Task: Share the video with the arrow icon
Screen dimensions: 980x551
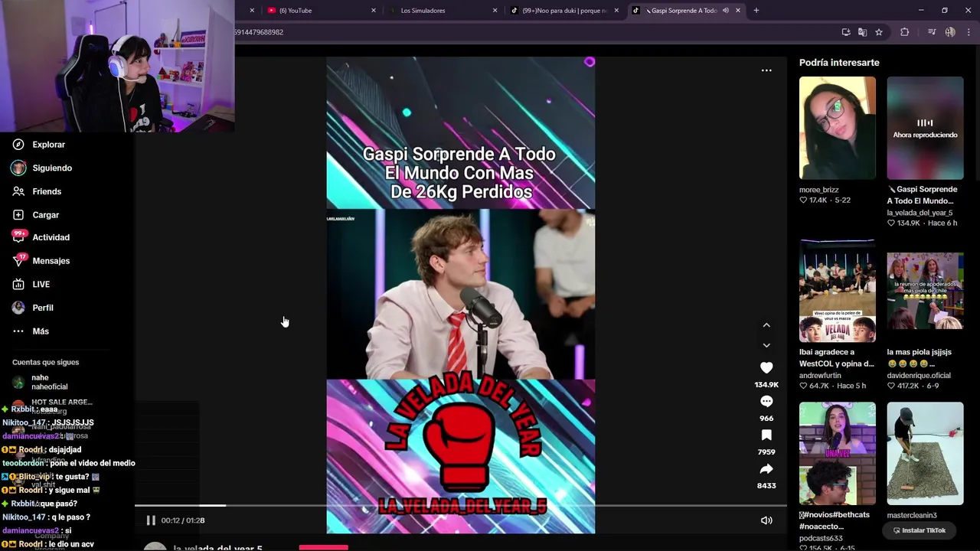Action: pos(766,469)
